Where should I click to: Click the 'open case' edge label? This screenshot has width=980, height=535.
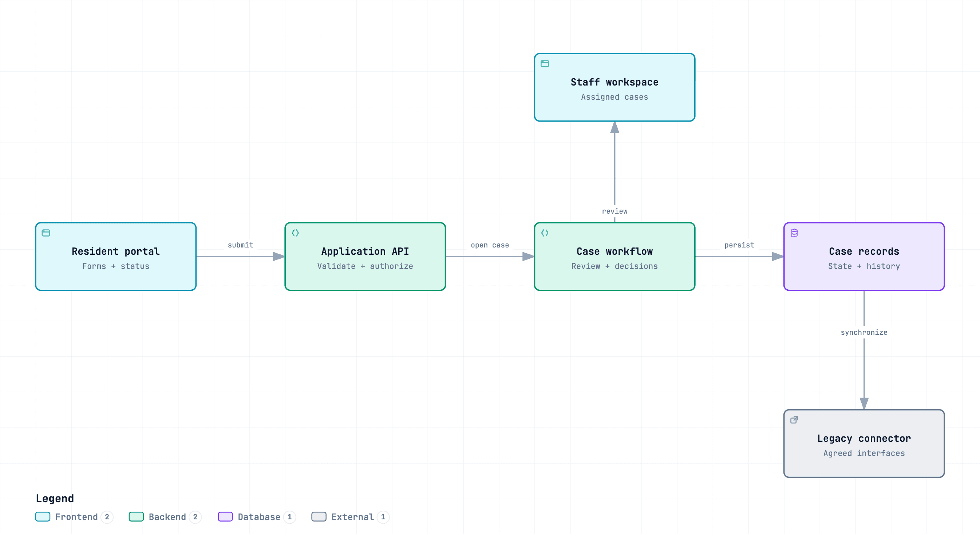[490, 245]
